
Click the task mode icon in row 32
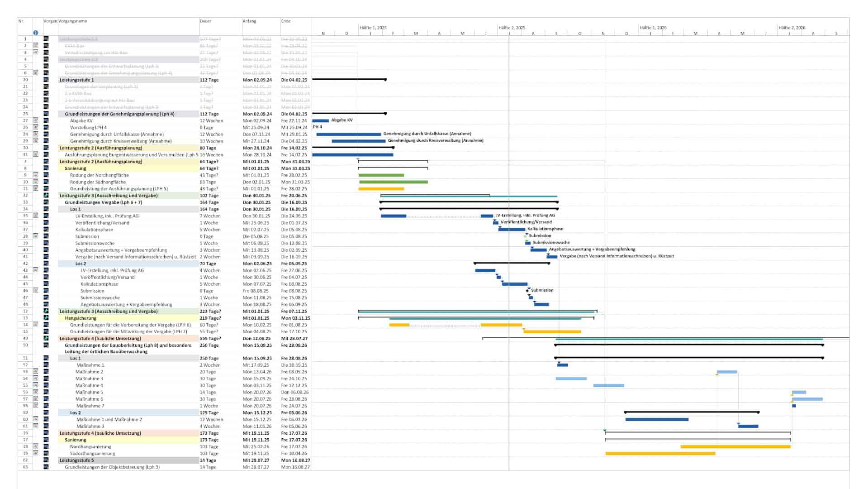pos(46,196)
